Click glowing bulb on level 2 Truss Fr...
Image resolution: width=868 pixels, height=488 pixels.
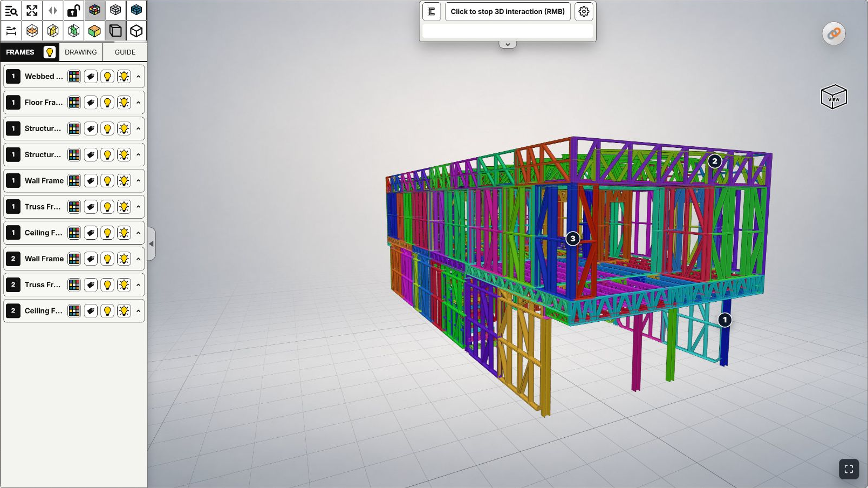[x=124, y=285]
